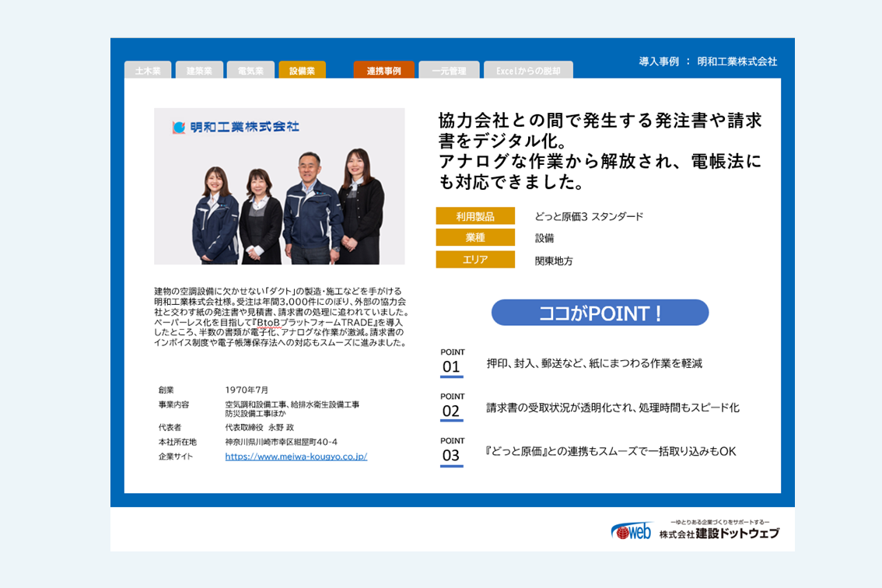Click the 1970年7月 founding date
The height and width of the screenshot is (588, 882).
[x=247, y=390]
